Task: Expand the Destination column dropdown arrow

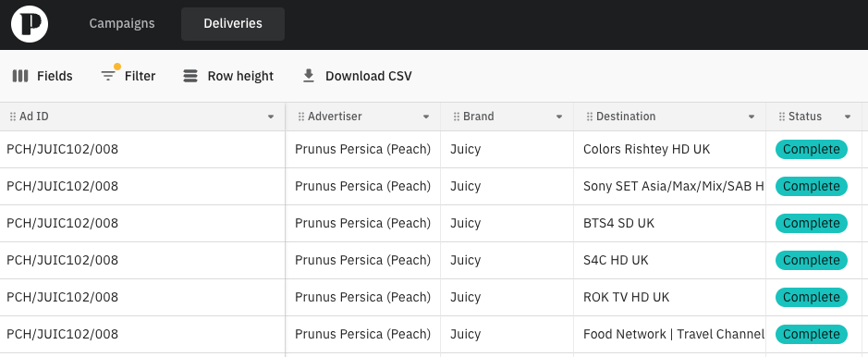Action: (752, 117)
